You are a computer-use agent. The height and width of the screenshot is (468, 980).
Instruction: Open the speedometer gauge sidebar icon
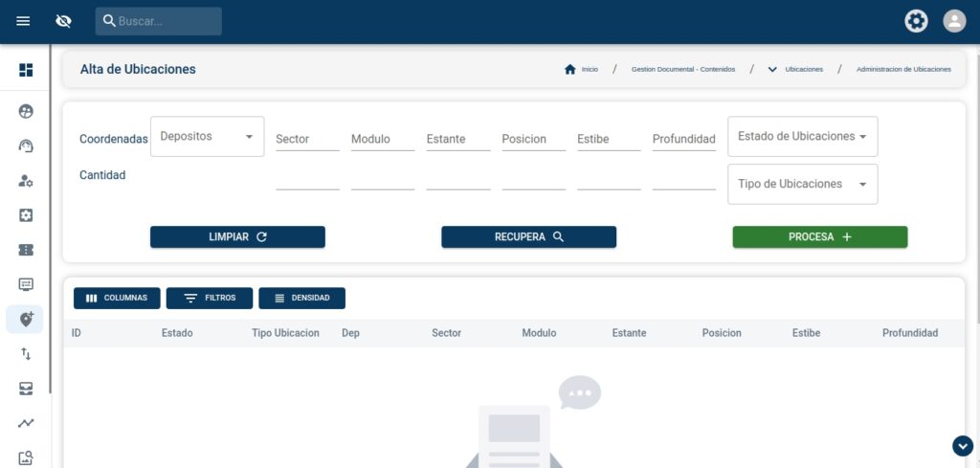26,145
